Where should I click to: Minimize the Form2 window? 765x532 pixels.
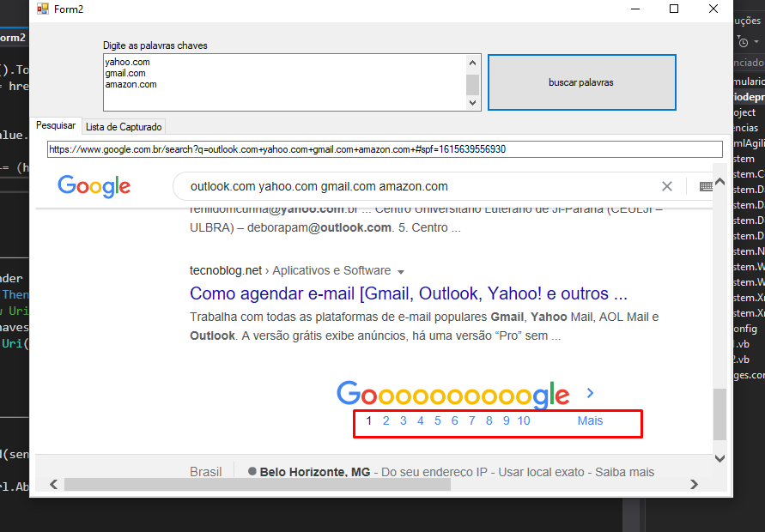pyautogui.click(x=635, y=9)
